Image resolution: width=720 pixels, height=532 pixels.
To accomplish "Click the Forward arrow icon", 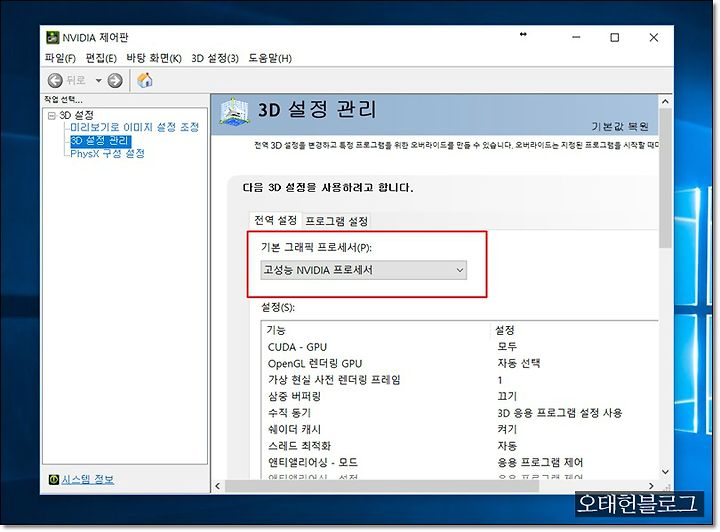I will point(115,80).
